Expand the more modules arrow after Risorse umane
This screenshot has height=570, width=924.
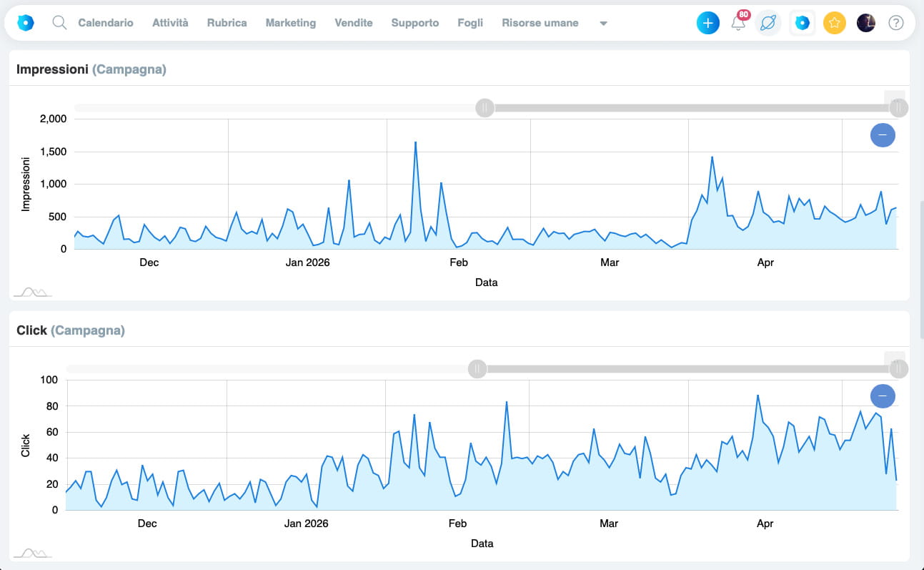coord(603,23)
